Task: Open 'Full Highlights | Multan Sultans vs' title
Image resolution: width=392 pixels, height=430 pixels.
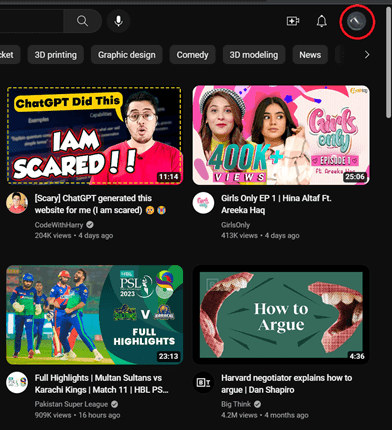Action: coord(101,384)
